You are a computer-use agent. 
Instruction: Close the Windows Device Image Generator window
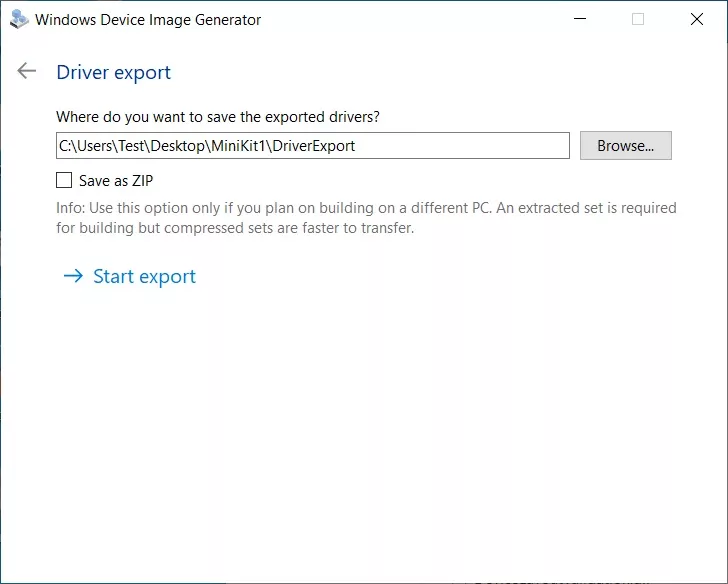[x=696, y=19]
